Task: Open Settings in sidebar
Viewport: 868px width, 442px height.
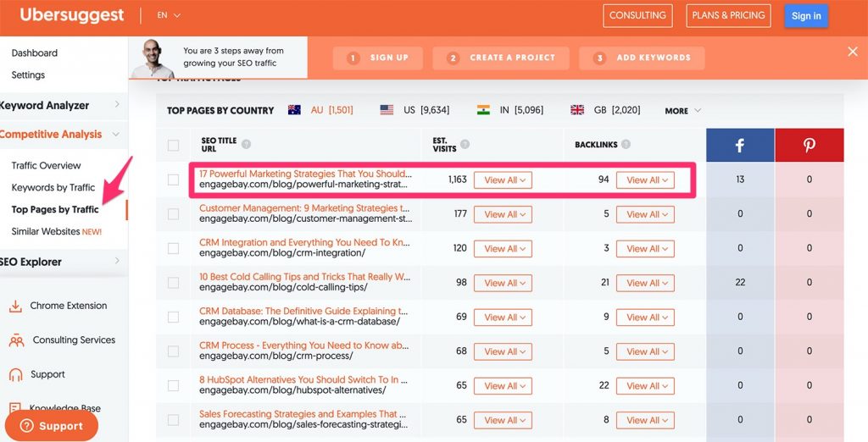Action: (x=28, y=75)
